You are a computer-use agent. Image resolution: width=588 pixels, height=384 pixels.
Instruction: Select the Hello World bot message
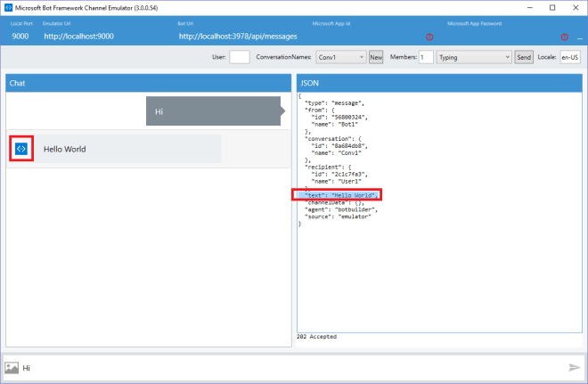point(125,149)
